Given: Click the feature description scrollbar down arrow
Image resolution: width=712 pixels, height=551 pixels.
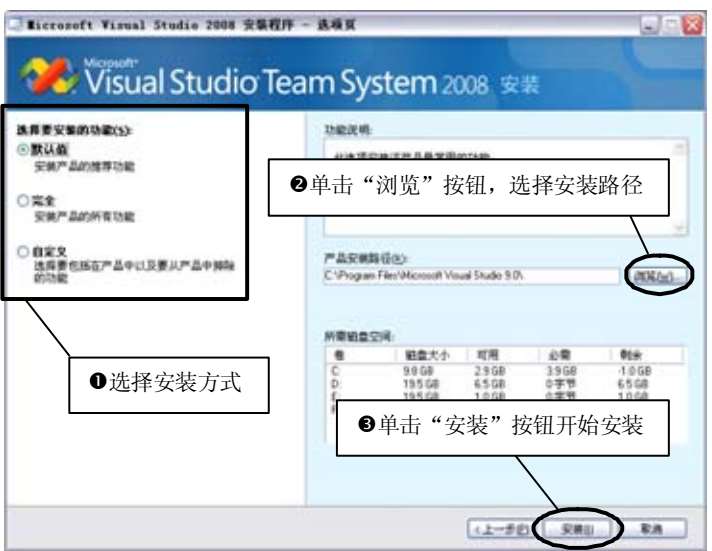Looking at the screenshot, I should coord(680,227).
